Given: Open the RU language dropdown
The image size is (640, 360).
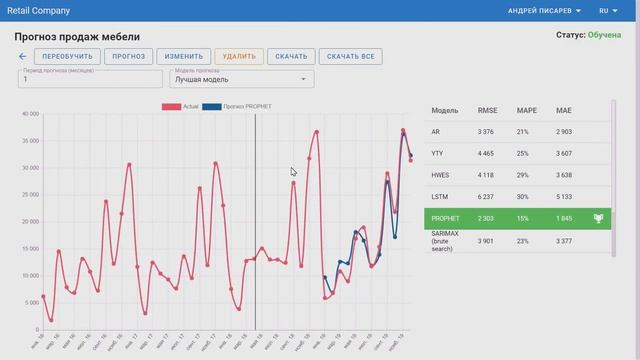Looking at the screenshot, I should 608,11.
